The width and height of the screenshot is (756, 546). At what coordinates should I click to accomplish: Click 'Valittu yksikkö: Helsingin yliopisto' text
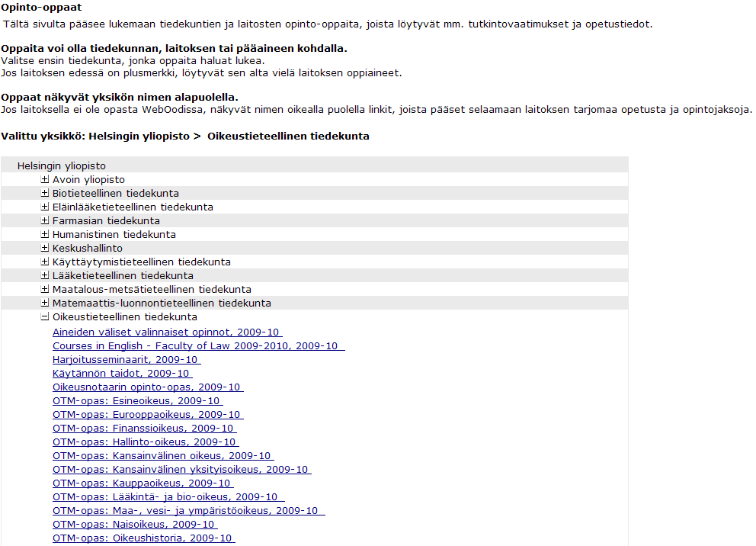(x=95, y=136)
